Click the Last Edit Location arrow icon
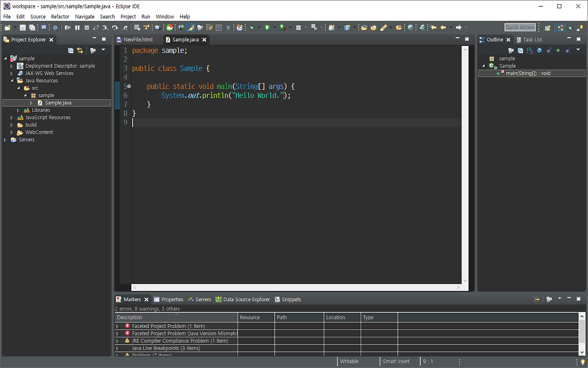 click(x=433, y=28)
